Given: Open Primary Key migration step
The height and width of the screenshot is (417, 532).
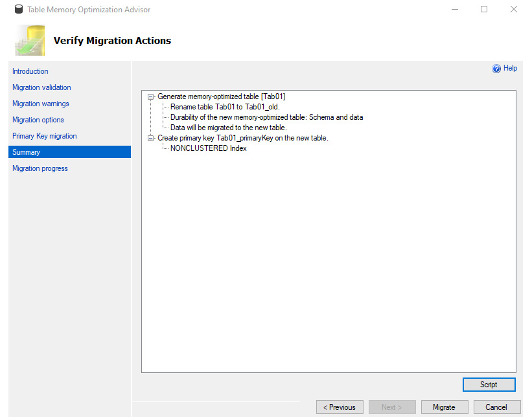Looking at the screenshot, I should pyautogui.click(x=45, y=136).
